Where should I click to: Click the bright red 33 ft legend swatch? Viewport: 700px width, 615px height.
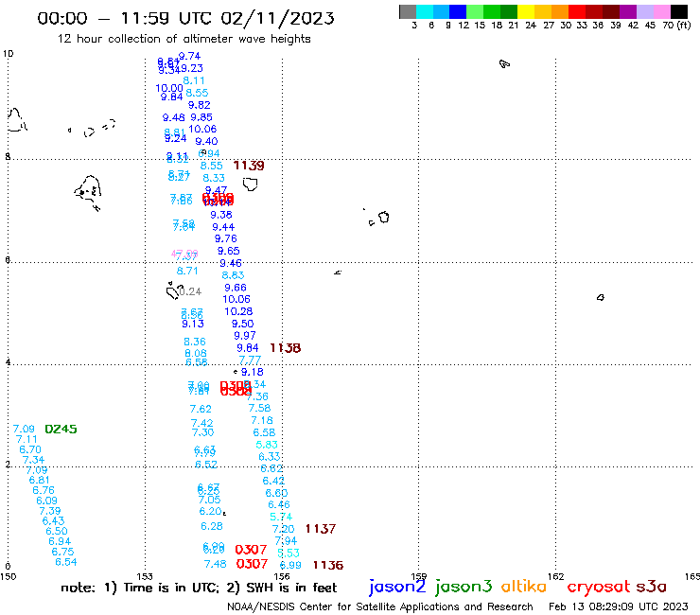576,11
